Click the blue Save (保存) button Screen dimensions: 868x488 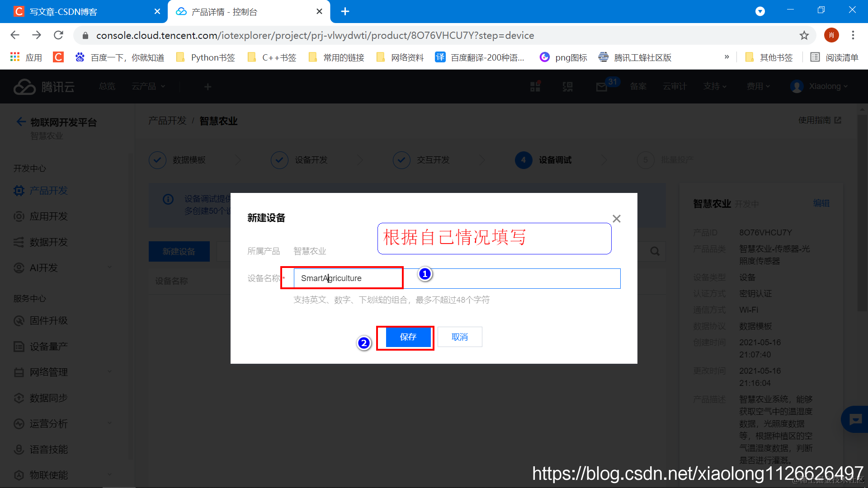(408, 337)
